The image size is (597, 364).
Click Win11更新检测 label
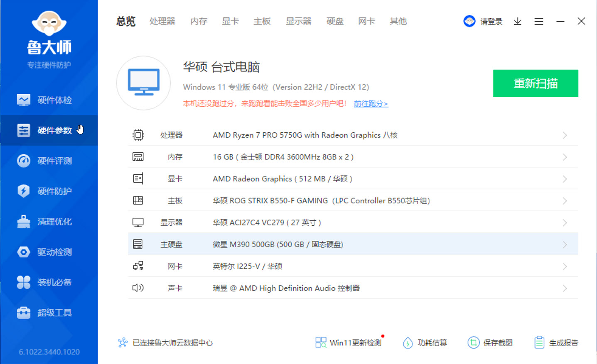pos(356,343)
